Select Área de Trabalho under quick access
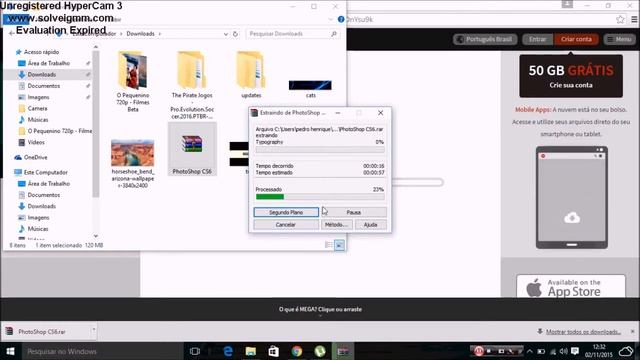 click(49, 63)
